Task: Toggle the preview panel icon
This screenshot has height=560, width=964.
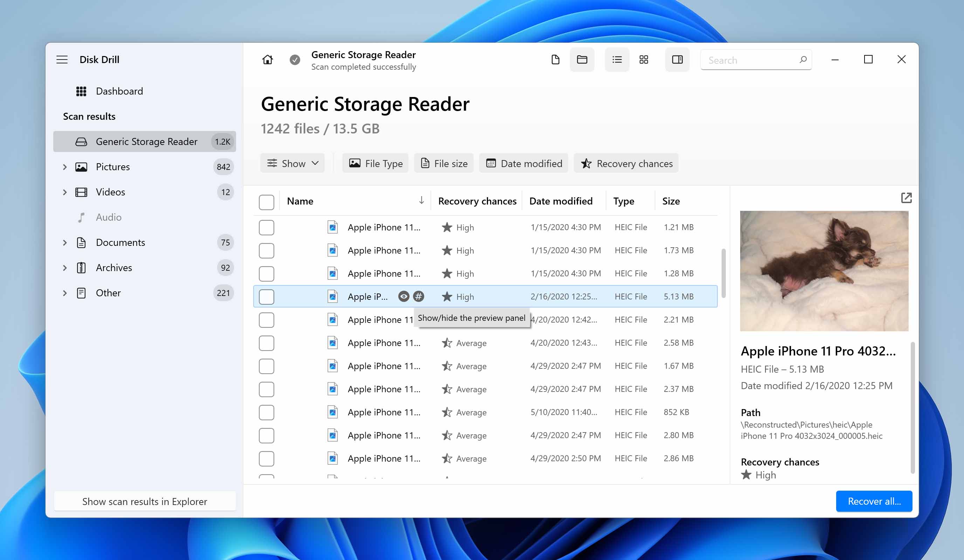Action: pos(677,60)
